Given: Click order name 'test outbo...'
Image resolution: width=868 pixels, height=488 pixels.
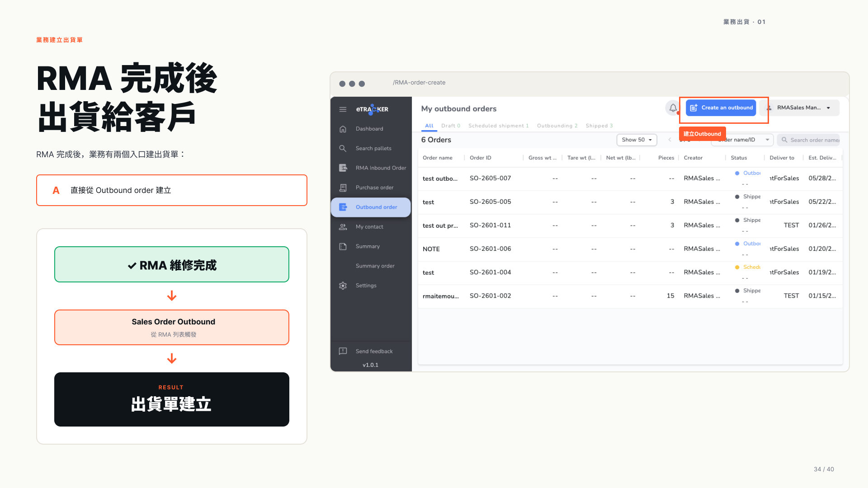Looking at the screenshot, I should point(440,178).
